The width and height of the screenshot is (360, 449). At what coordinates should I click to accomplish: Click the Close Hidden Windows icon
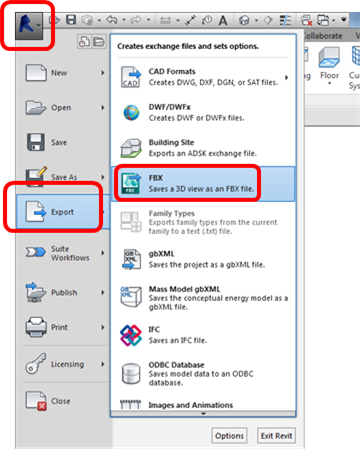point(306,20)
